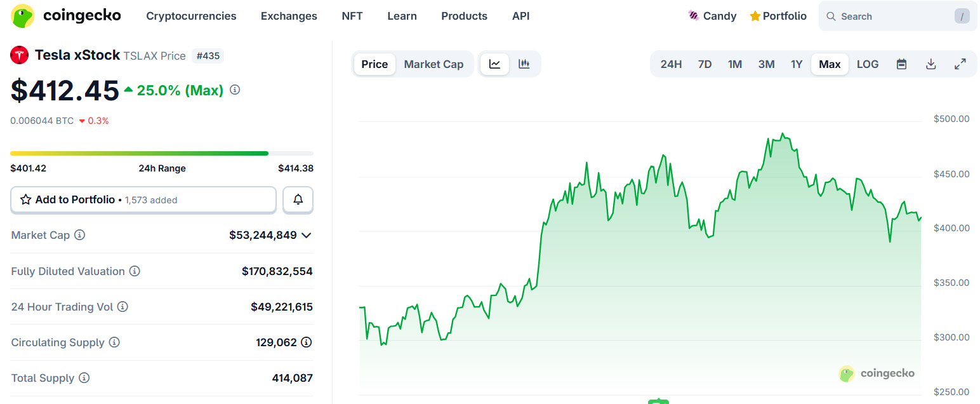Open the Learn menu
This screenshot has width=980, height=404.
(402, 16)
